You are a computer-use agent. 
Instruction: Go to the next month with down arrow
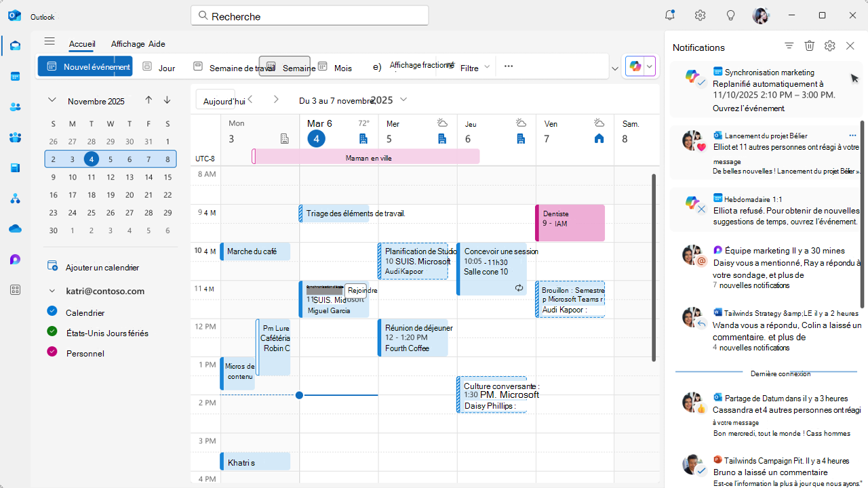[x=167, y=100]
